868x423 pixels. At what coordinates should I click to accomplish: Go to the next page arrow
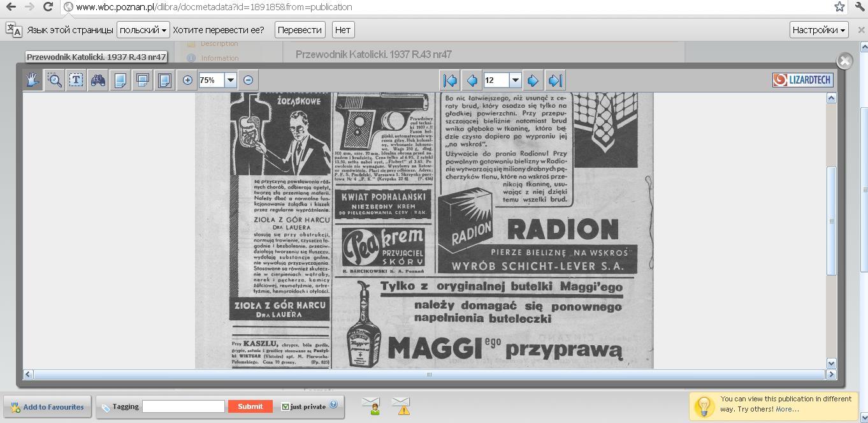point(533,80)
